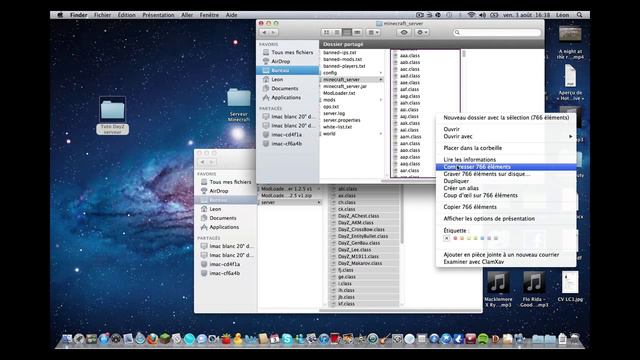Image resolution: width=640 pixels, height=360 pixels.
Task: Switch to list view in minecraft_server window
Action: 337,32
